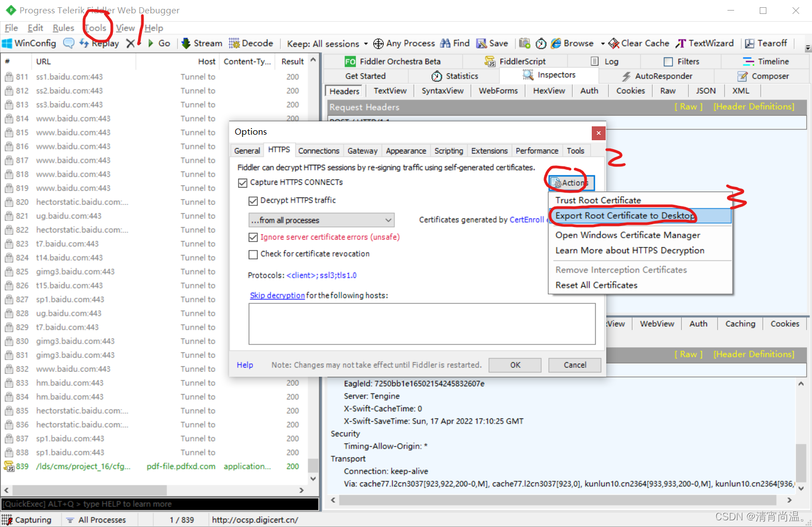This screenshot has width=812, height=527.
Task: Switch to the Caching response tab
Action: point(740,324)
